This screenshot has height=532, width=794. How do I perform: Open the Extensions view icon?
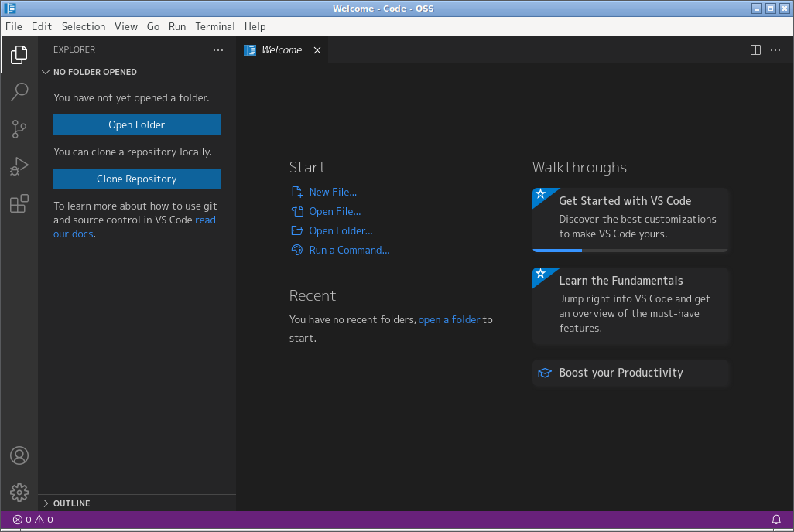click(19, 203)
